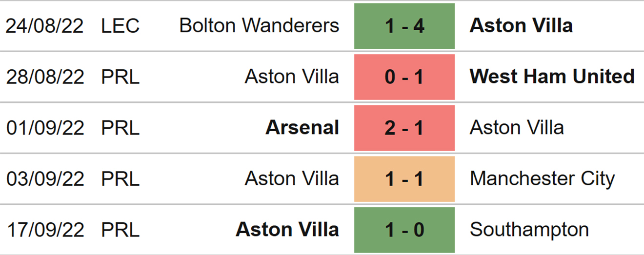
Task: Select the date 24/08/22
Action: click(45, 26)
